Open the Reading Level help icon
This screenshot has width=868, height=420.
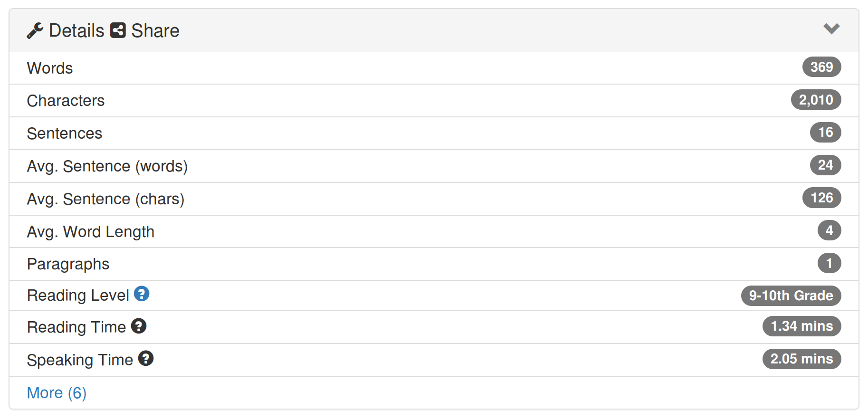(142, 294)
